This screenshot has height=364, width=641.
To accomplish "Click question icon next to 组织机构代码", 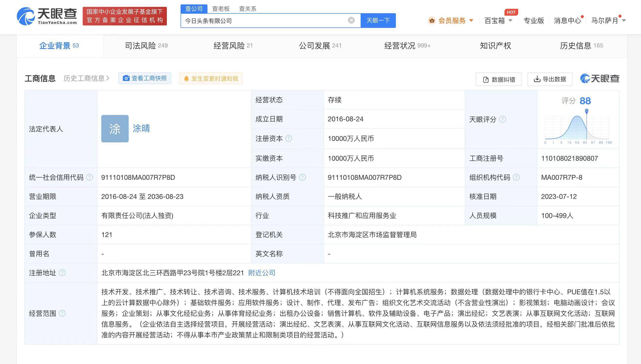I will (516, 177).
